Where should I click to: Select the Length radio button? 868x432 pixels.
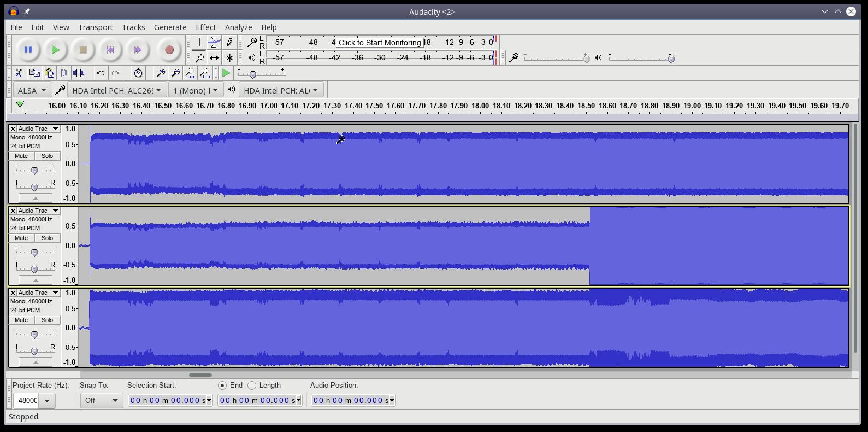(252, 386)
